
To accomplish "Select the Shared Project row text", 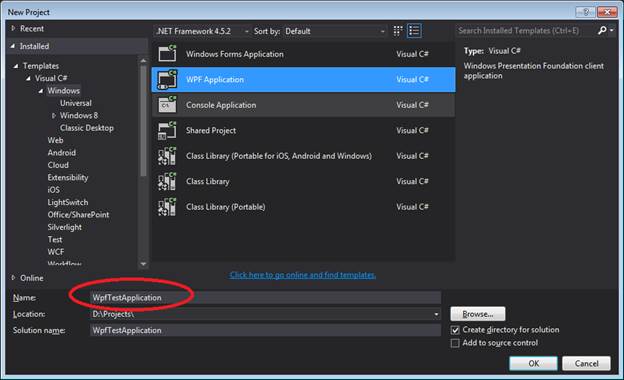I will [x=211, y=131].
